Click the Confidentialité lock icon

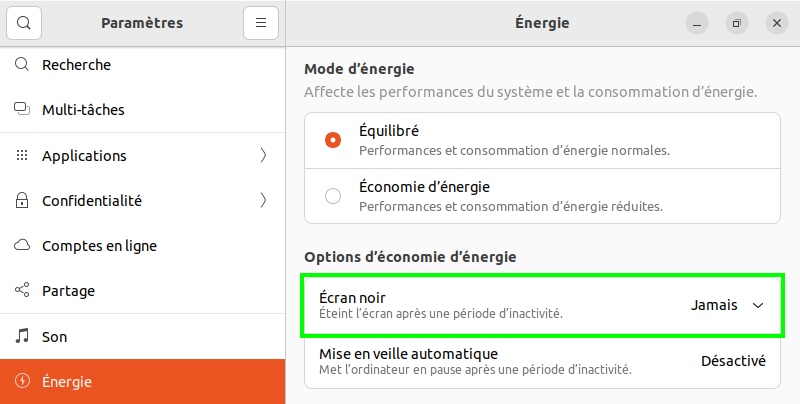point(22,201)
